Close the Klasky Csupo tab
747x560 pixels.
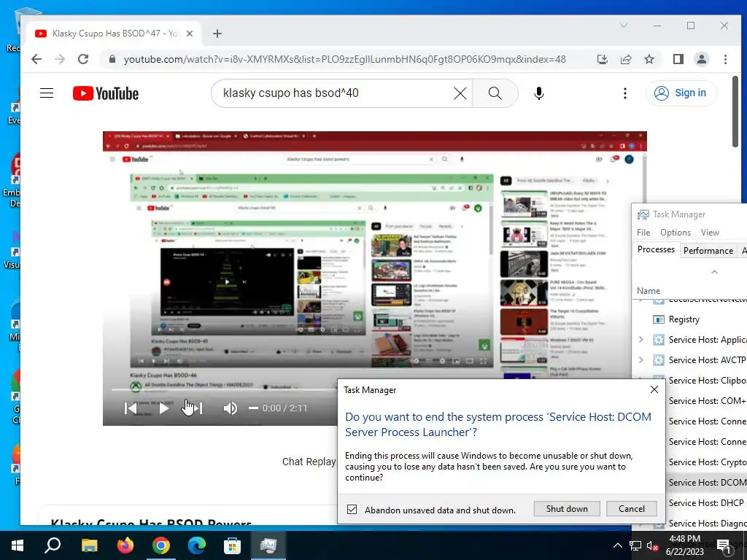[190, 34]
